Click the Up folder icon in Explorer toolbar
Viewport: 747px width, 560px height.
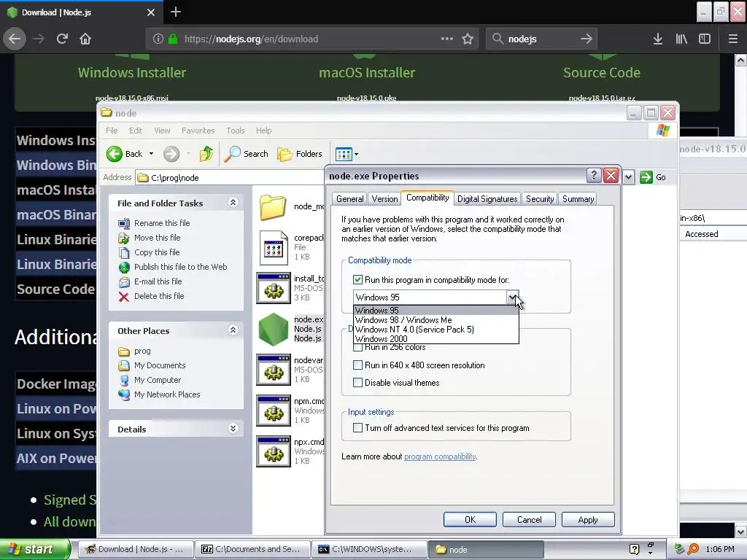click(206, 154)
